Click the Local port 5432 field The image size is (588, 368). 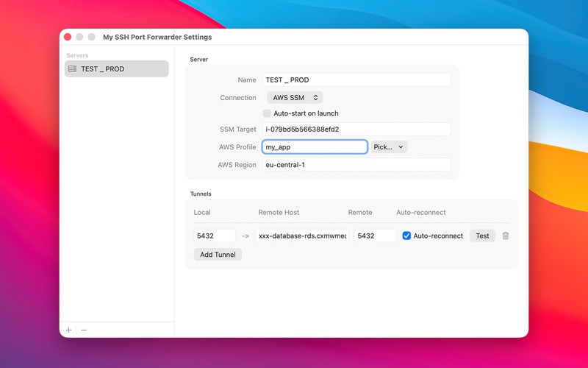(x=215, y=236)
